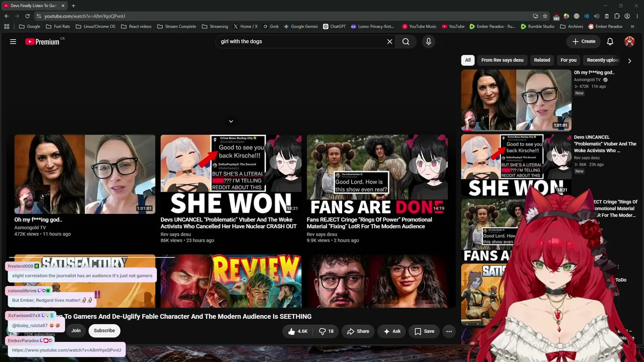The width and height of the screenshot is (644, 362).
Task: Like the video (4.6K thumbs up)
Action: click(x=297, y=331)
